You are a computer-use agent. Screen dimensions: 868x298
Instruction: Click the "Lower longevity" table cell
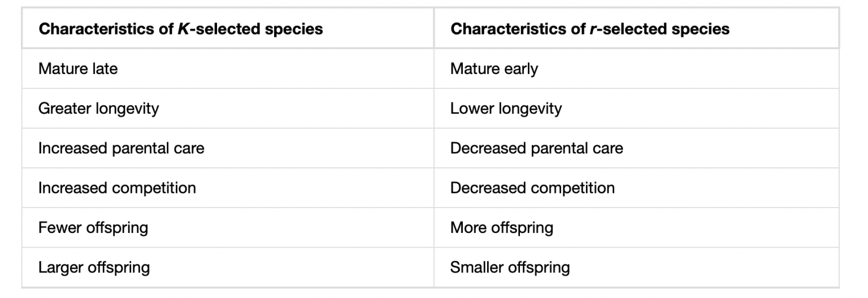click(506, 109)
